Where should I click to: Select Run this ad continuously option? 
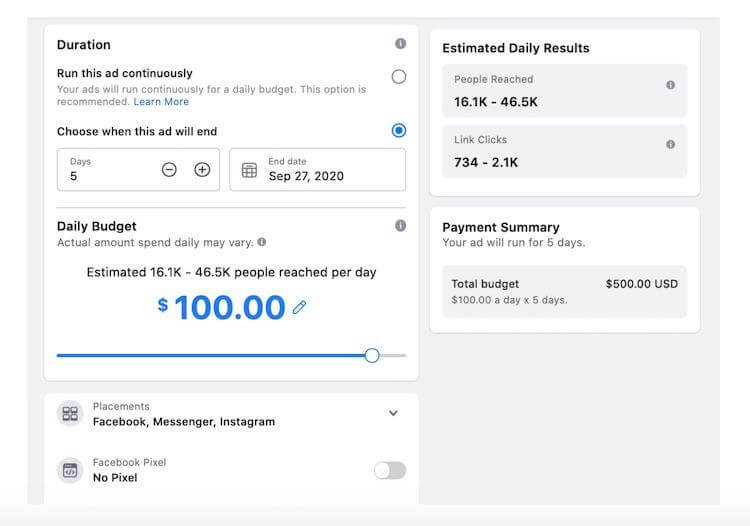tap(399, 77)
